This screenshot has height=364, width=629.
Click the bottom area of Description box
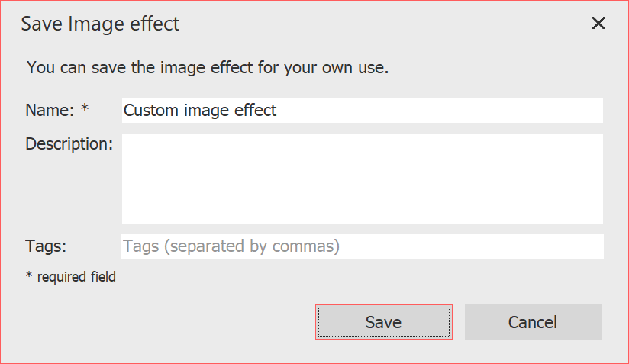tap(362, 214)
